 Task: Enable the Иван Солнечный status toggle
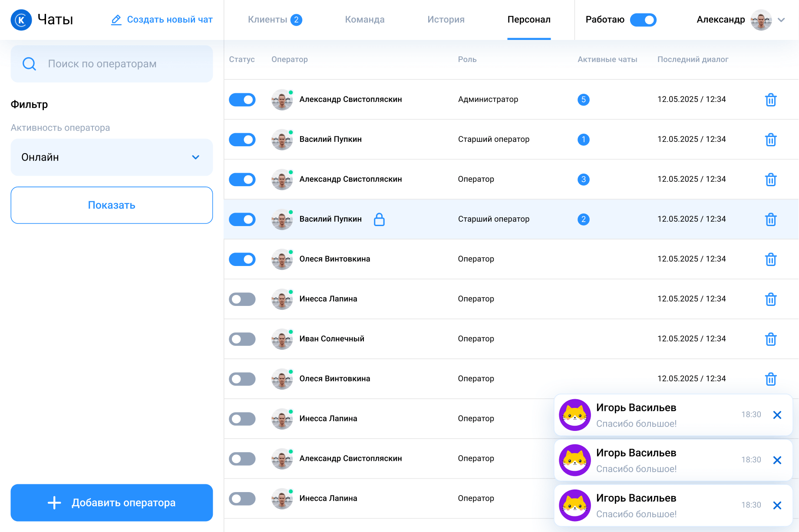pos(242,339)
